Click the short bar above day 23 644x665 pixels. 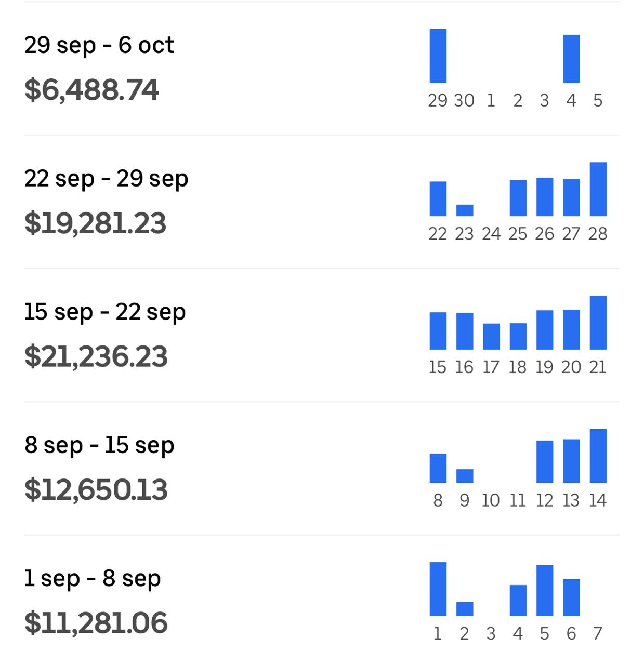point(465,210)
